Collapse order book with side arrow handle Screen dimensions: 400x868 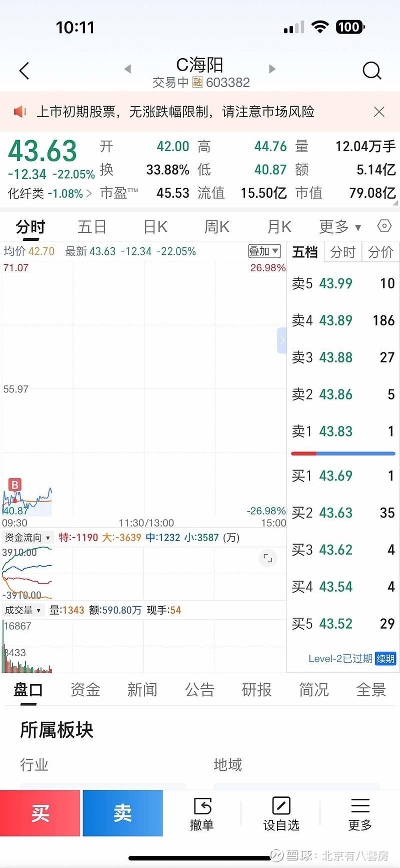click(x=282, y=341)
